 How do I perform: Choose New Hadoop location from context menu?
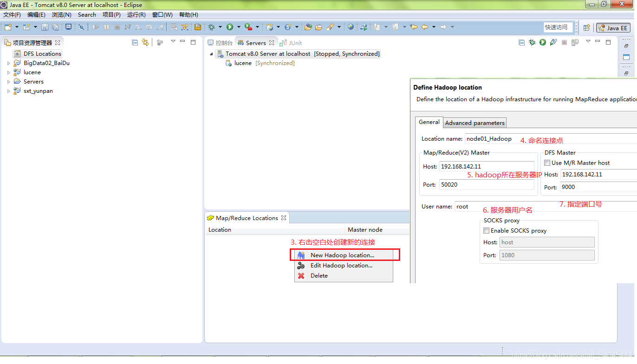(x=344, y=255)
